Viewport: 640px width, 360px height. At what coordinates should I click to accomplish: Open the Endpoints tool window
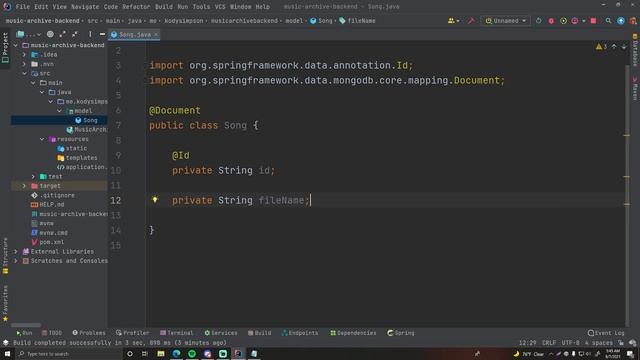300,333
